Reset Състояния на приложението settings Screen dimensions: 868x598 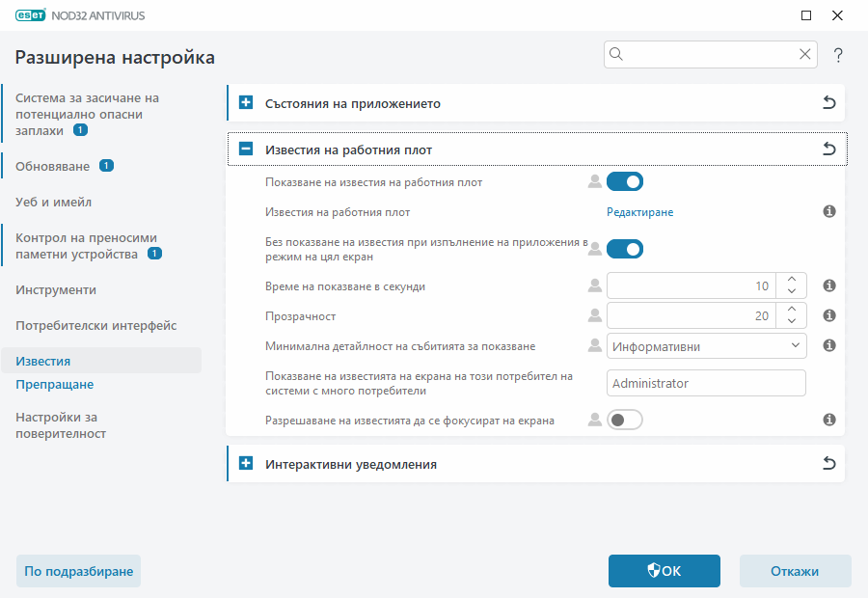(x=828, y=102)
